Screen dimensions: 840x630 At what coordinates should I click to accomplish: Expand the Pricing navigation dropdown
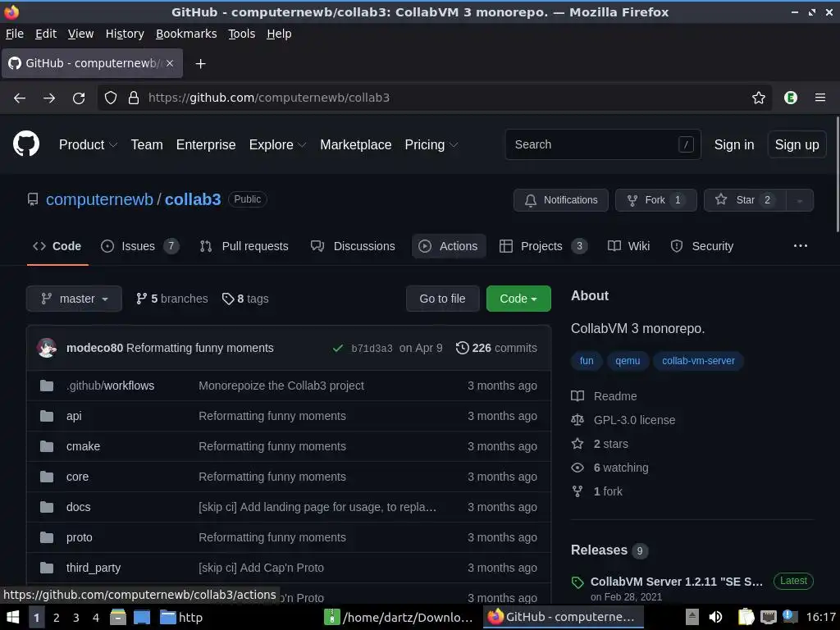click(431, 144)
